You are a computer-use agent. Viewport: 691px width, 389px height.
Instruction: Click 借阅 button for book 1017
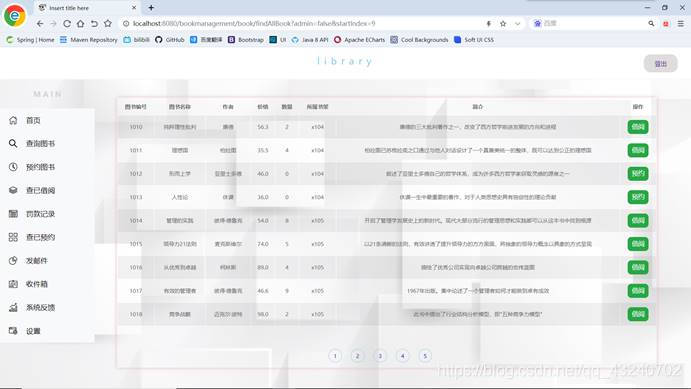638,290
